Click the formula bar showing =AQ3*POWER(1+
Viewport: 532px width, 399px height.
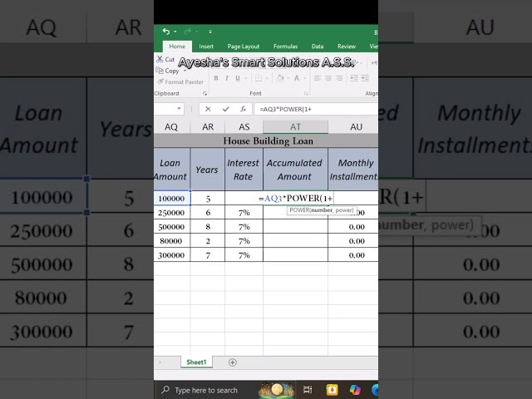click(316, 109)
